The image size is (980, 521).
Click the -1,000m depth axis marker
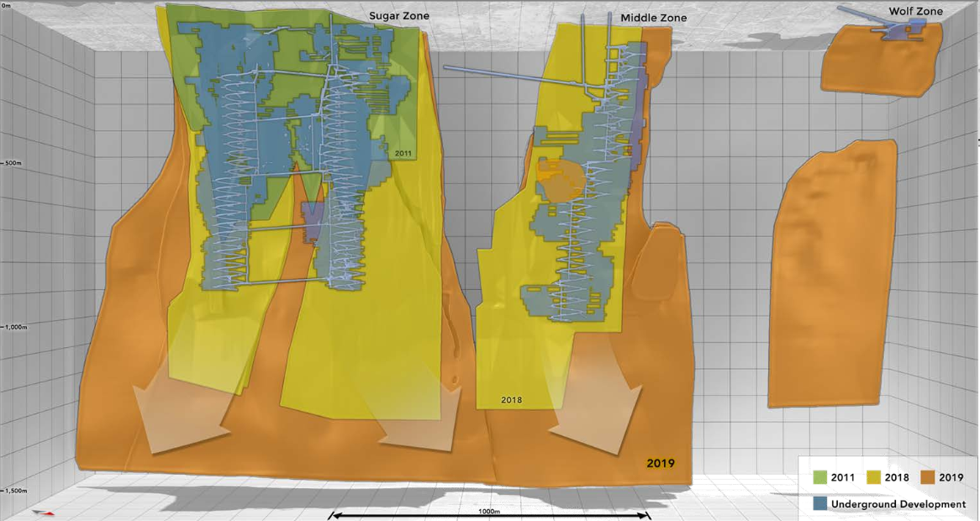pos(13,327)
